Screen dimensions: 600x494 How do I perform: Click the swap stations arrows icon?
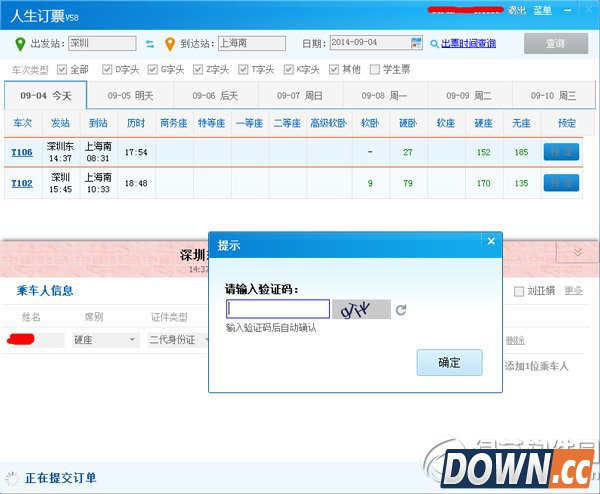[150, 44]
